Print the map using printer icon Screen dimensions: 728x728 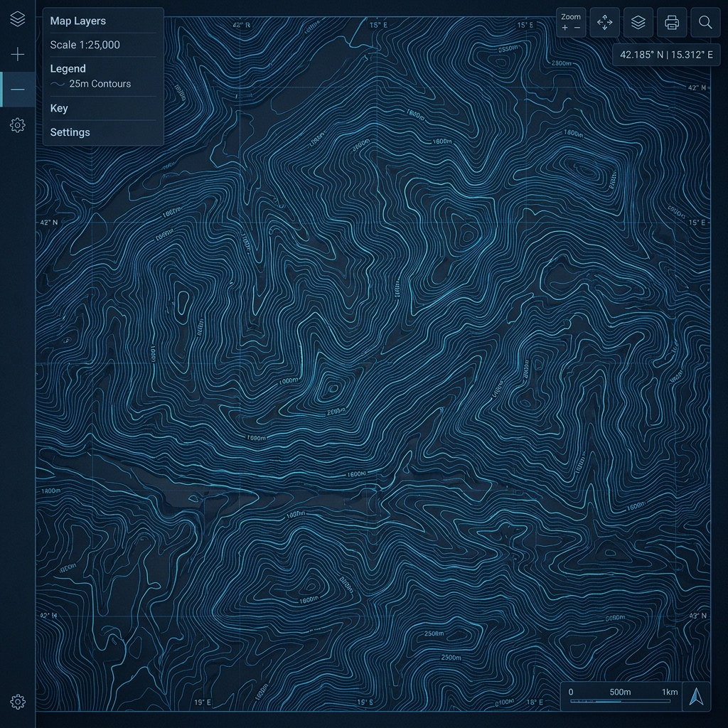pos(672,22)
